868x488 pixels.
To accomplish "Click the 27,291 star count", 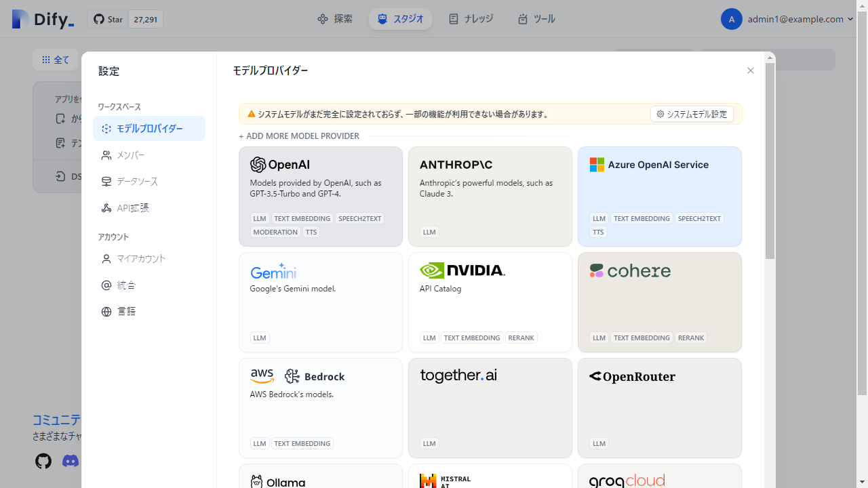I will 146,19.
